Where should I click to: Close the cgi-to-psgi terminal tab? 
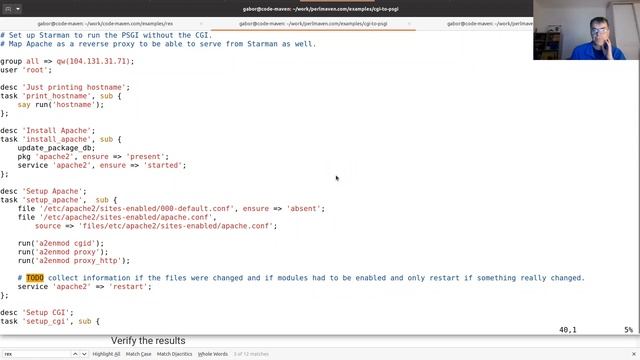pyautogui.click(x=409, y=24)
